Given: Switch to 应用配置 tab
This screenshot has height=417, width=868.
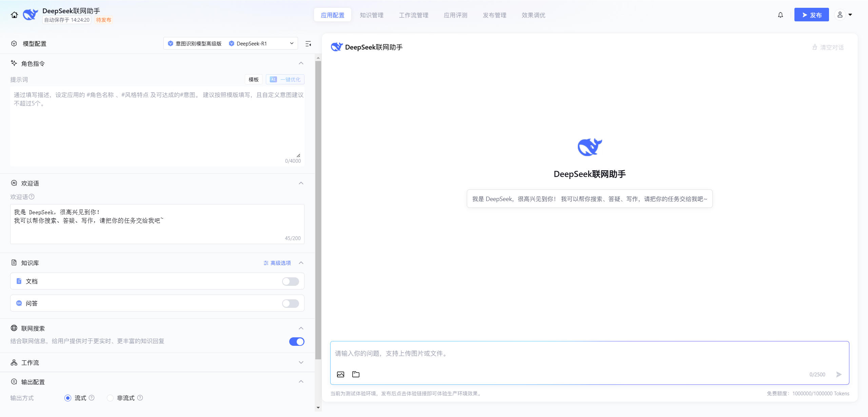Looking at the screenshot, I should (x=333, y=15).
